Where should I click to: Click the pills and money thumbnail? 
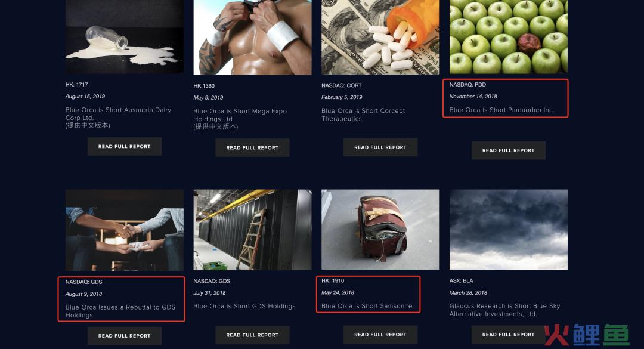click(x=380, y=38)
